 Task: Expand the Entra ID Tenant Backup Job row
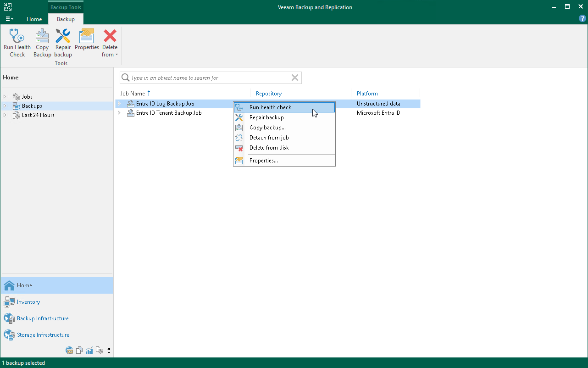[119, 113]
